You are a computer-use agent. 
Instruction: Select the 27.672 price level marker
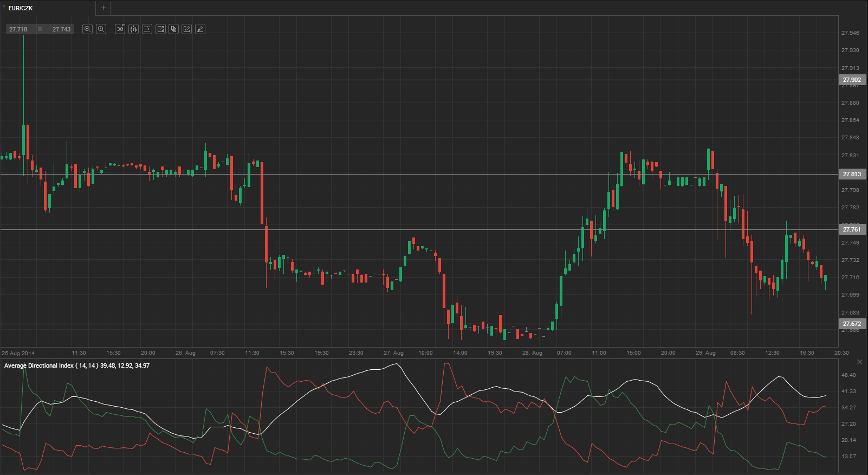click(852, 324)
